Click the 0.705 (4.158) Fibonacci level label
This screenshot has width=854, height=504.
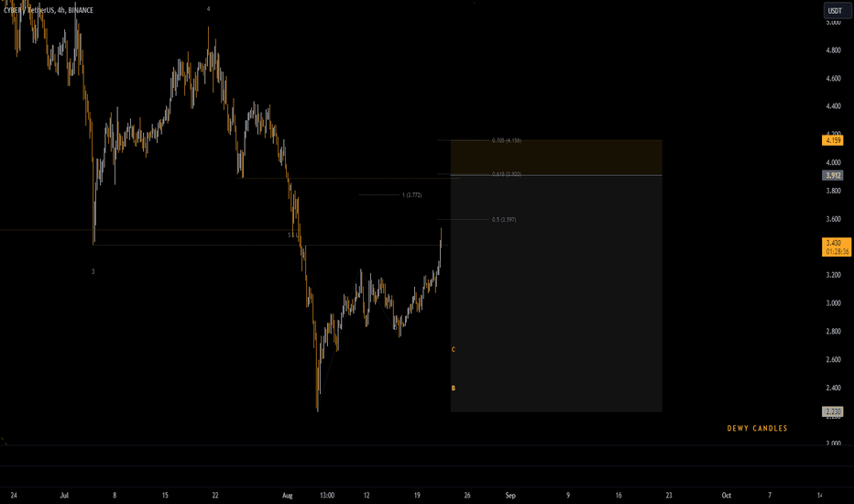tap(507, 140)
